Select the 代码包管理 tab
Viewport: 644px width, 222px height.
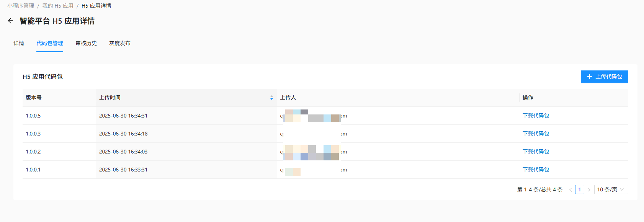(x=50, y=43)
